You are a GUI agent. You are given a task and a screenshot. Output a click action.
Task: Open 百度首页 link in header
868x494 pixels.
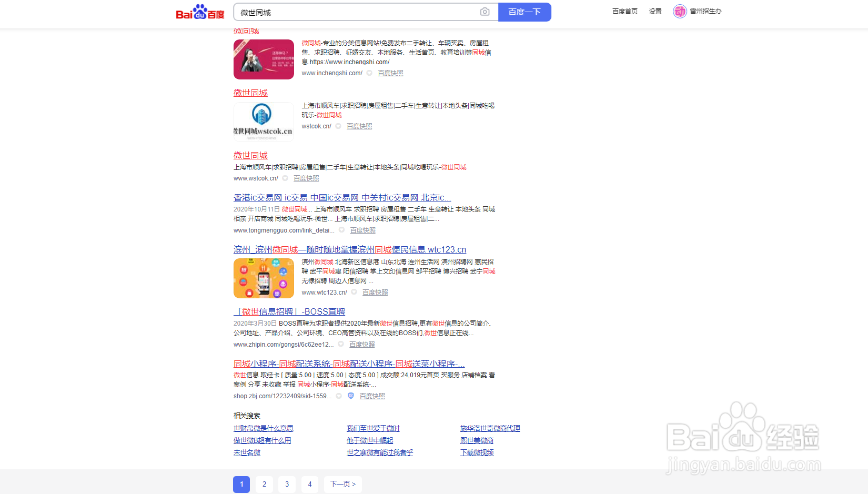point(625,12)
